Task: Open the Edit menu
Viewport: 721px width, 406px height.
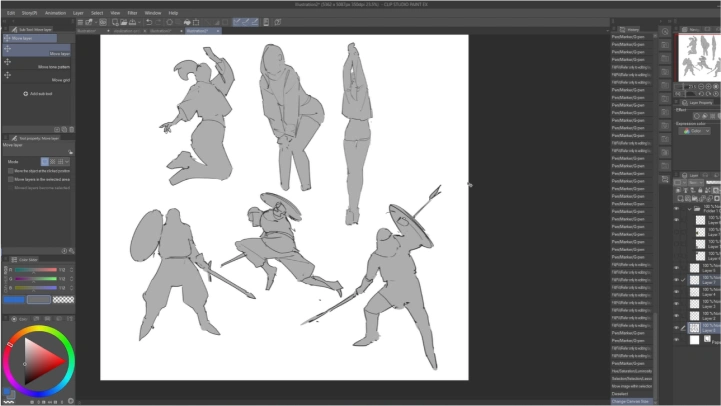Action: tap(11, 13)
